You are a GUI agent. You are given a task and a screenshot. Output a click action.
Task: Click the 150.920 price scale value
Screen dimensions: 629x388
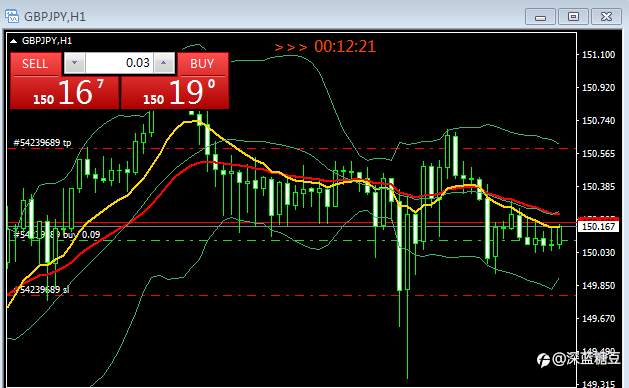[x=598, y=87]
